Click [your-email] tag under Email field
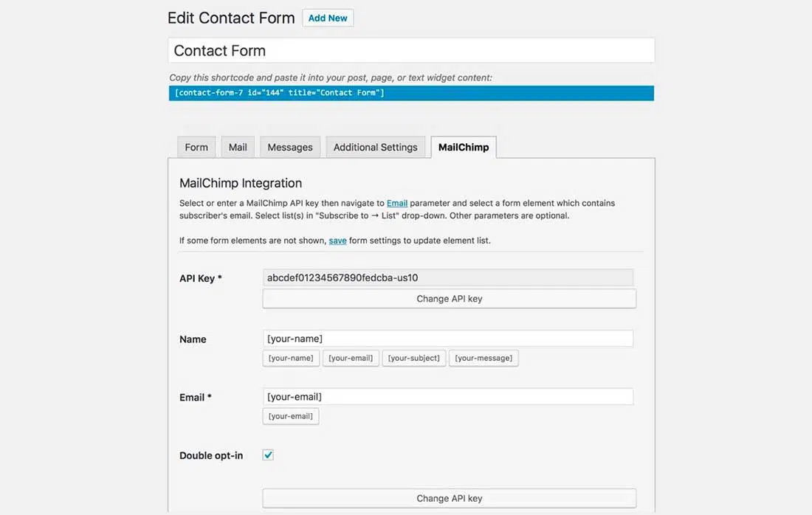Viewport: 812px width, 515px height. (291, 416)
